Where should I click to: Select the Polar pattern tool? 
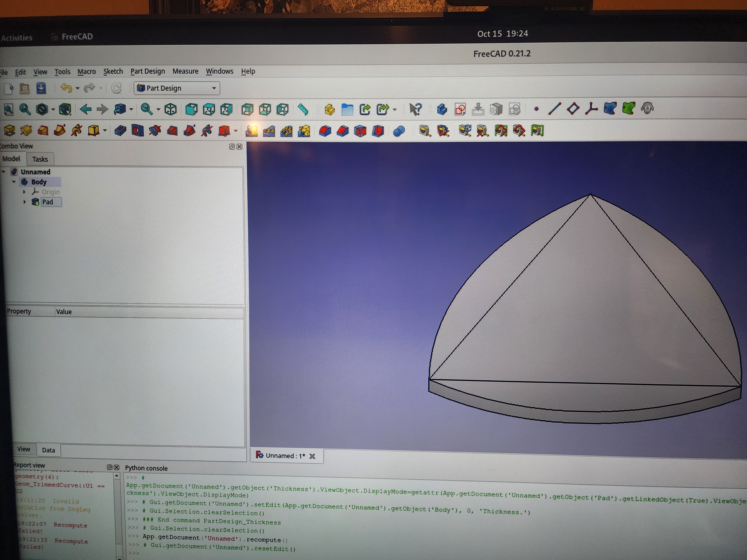click(286, 131)
